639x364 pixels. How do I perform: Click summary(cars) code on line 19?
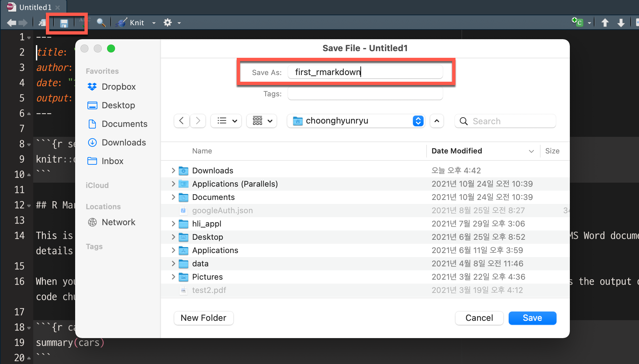(70, 342)
